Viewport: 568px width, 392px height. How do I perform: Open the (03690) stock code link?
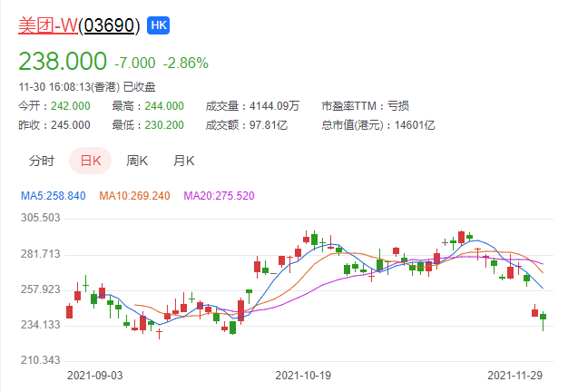click(109, 25)
